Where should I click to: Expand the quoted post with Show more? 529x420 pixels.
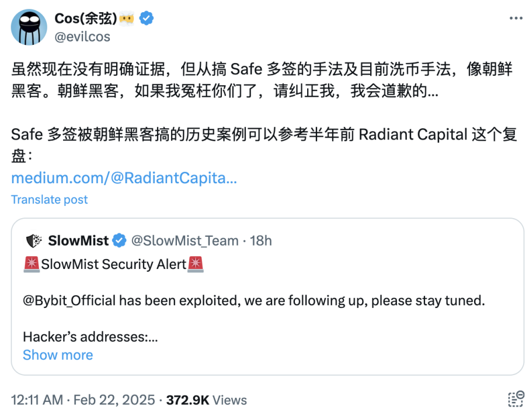click(x=57, y=355)
